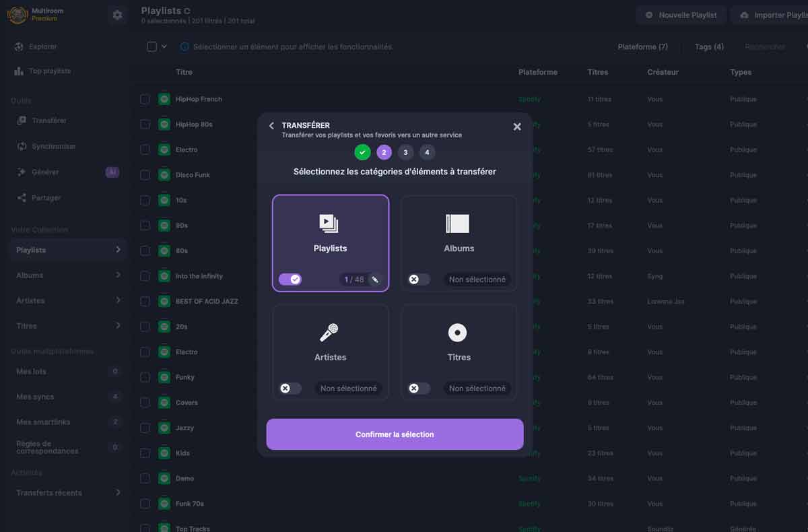Sort by Titre column header
Screen dimensions: 808x532
click(184, 72)
